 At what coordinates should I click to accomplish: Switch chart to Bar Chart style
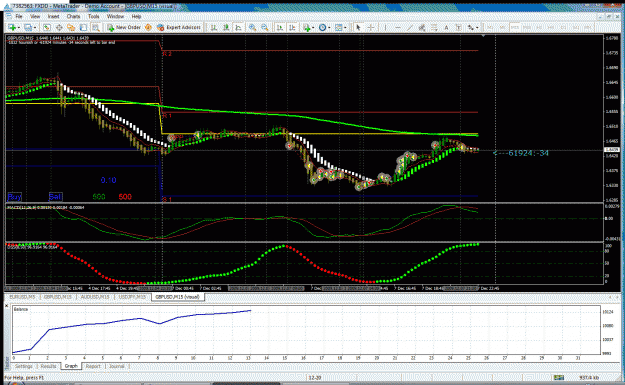(x=214, y=28)
